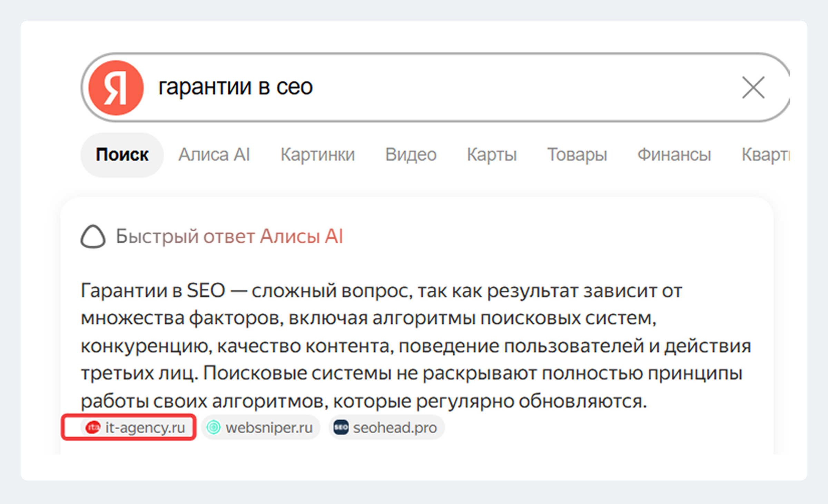The height and width of the screenshot is (504, 828).
Task: Click the green websniper favicon
Action: tap(213, 427)
